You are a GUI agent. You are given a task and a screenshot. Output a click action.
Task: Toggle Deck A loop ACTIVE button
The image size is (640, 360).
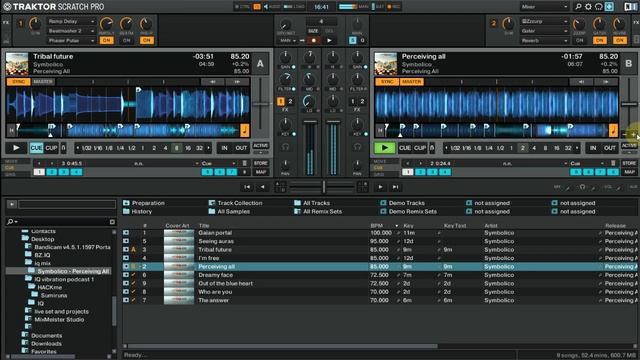260,146
